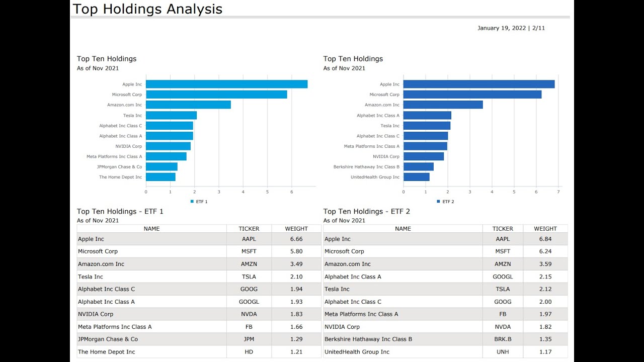Click the "Top Ten Holdings - ETF 2" table heading
The width and height of the screenshot is (644, 362).
pyautogui.click(x=367, y=212)
